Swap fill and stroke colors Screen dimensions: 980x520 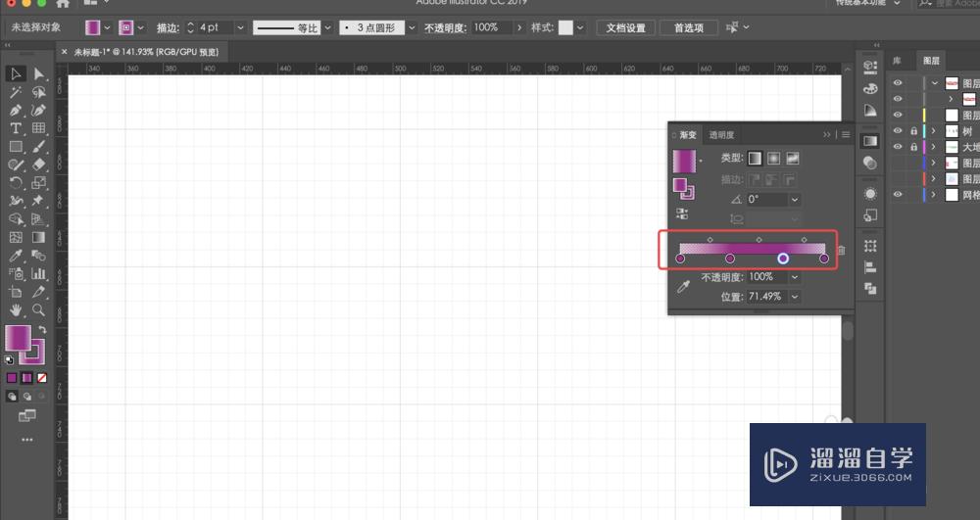coord(42,330)
